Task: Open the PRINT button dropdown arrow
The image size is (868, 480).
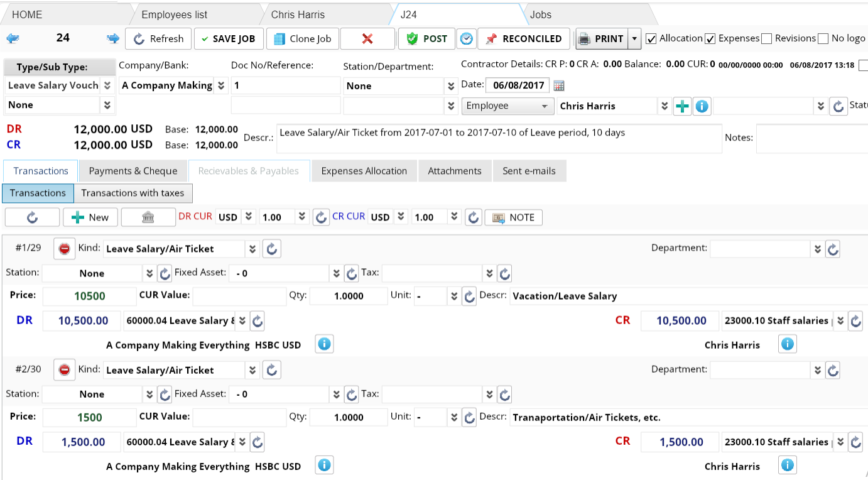Action: pos(634,39)
